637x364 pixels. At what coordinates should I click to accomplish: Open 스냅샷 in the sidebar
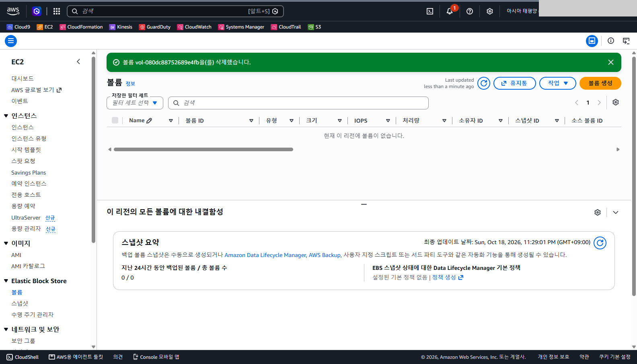[x=20, y=303]
